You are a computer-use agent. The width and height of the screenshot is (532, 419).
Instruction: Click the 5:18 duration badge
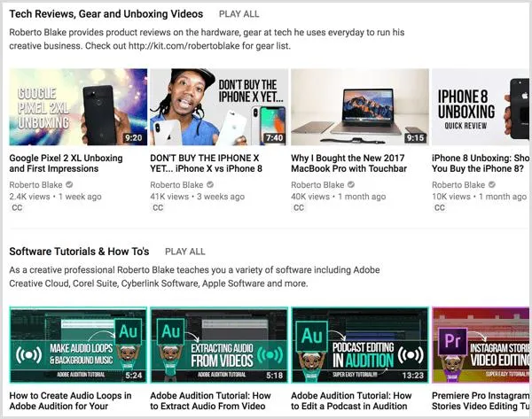click(275, 376)
